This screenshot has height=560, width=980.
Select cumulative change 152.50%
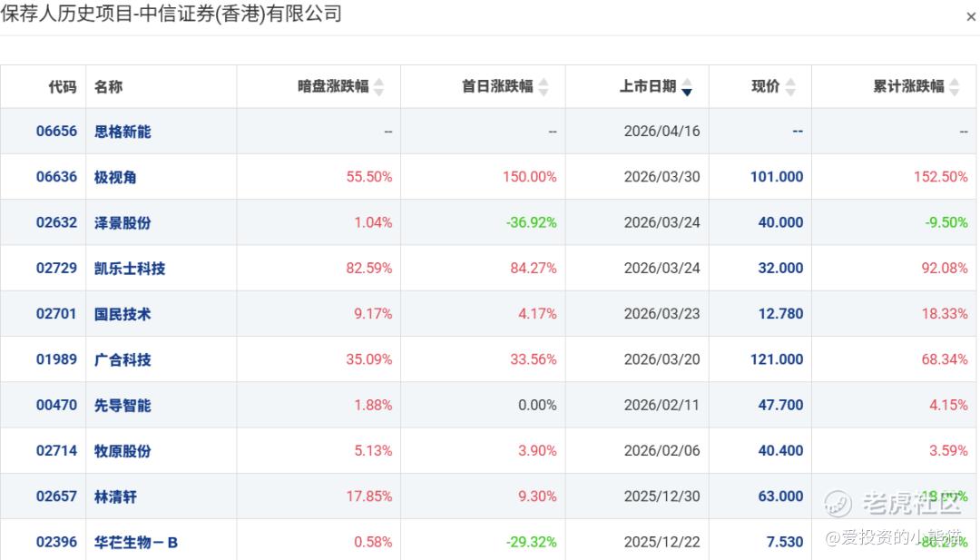[x=941, y=177]
